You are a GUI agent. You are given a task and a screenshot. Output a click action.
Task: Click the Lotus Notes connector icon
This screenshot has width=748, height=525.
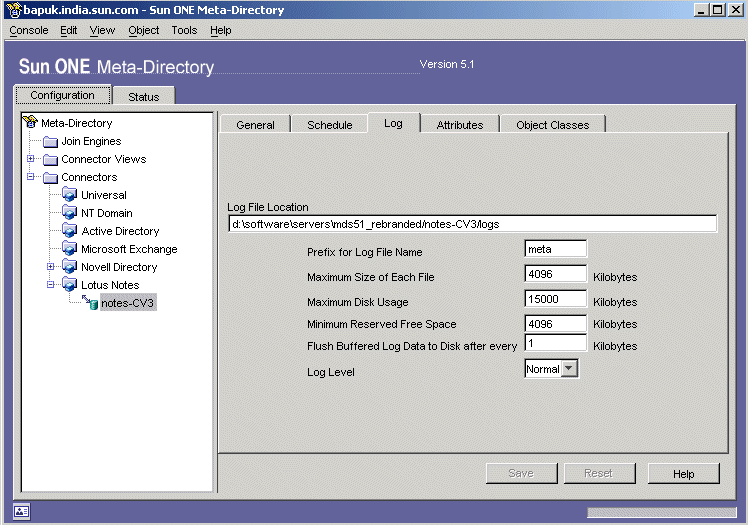[x=70, y=285]
